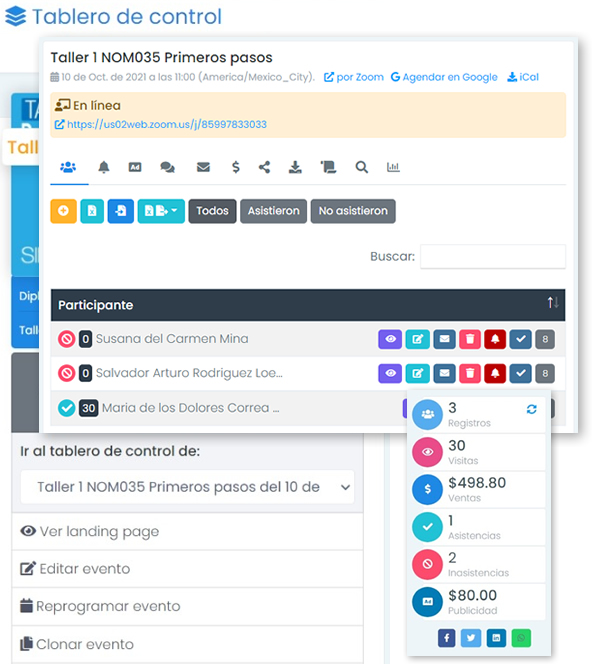Open the notifications bell tab
The image size is (600, 664).
point(104,167)
